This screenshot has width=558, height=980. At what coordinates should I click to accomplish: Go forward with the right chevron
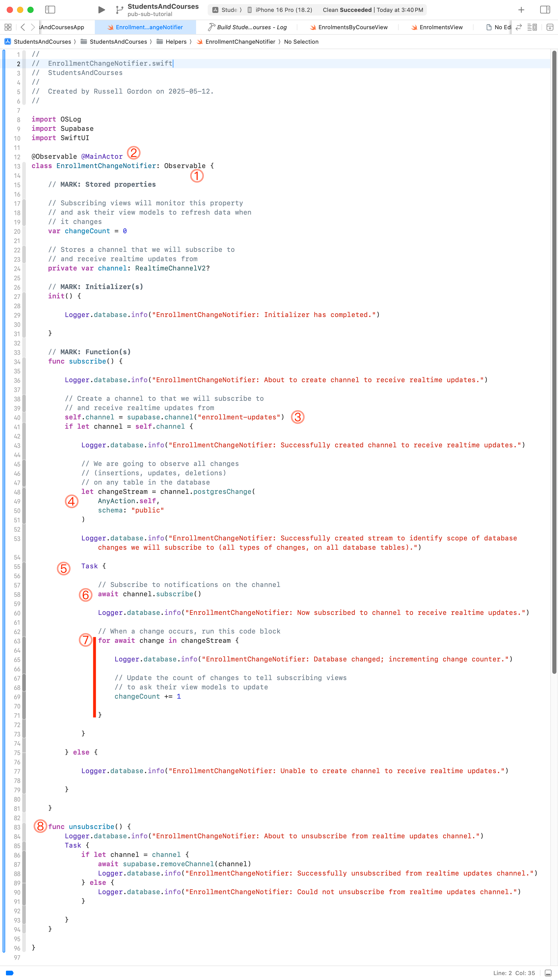[33, 27]
